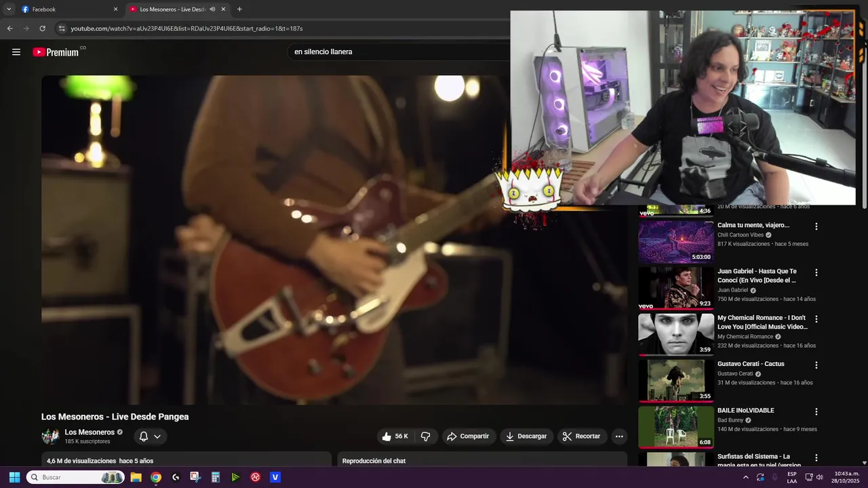
Task: Open the 'BAILE INoLVIDABLE' video thumbnail
Action: point(675,427)
